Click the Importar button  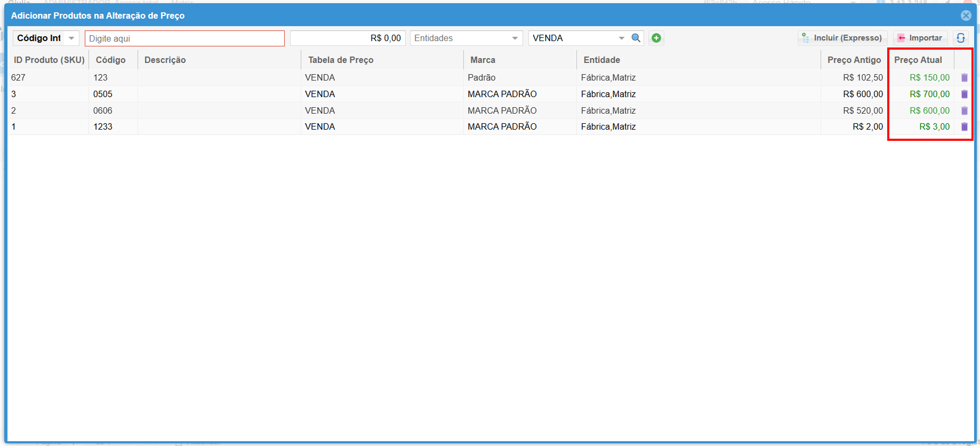(x=920, y=38)
